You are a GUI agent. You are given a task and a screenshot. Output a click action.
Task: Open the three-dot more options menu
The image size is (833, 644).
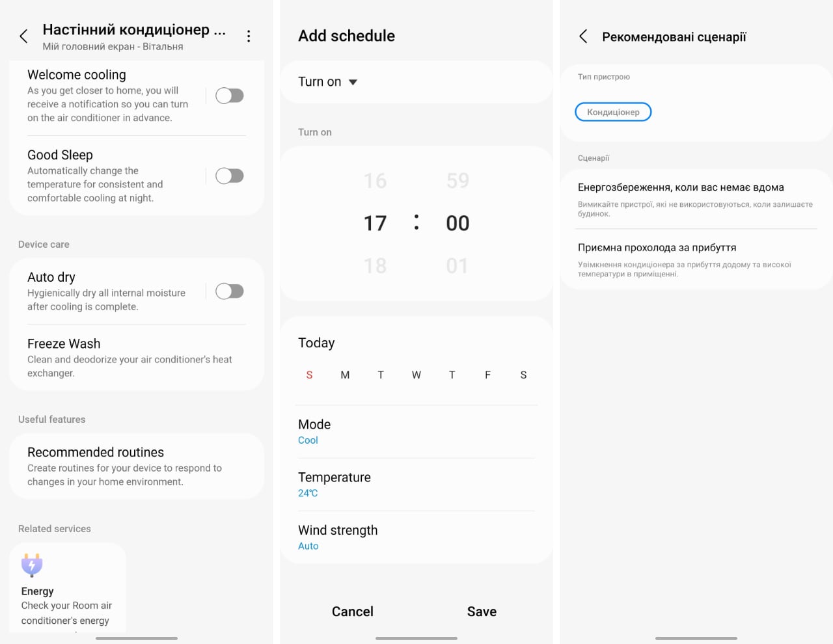click(249, 36)
